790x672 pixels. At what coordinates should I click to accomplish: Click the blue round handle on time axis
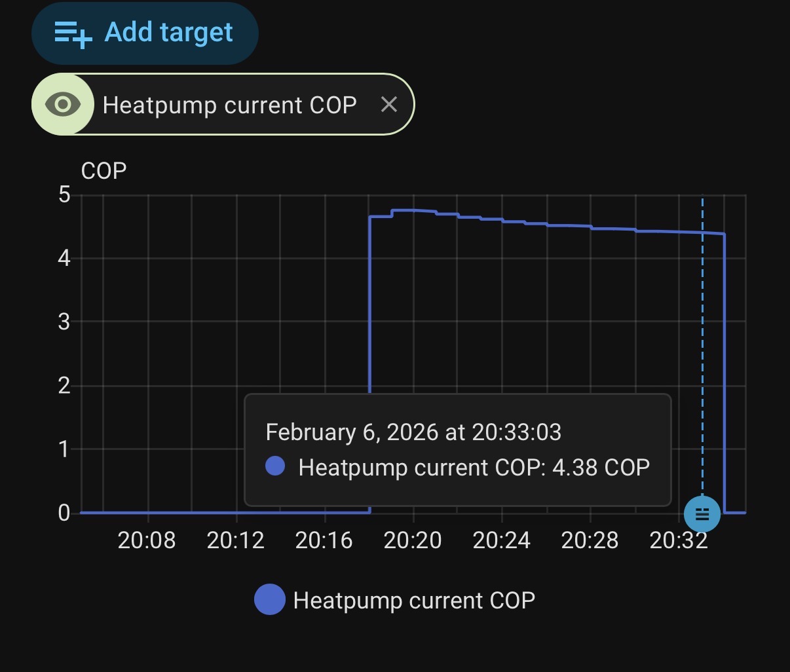point(702,514)
